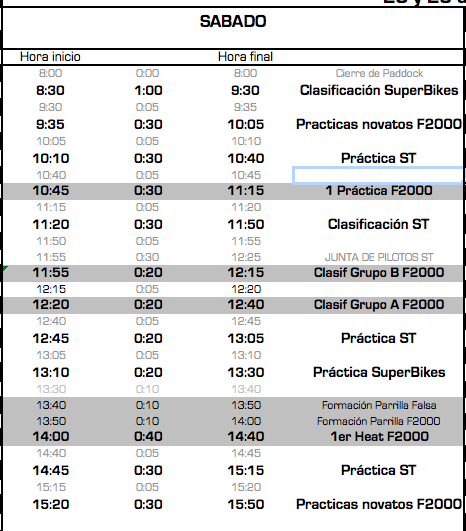Select the Clasif Grupo A F2000 cell
This screenshot has width=466, height=531.
click(x=379, y=304)
